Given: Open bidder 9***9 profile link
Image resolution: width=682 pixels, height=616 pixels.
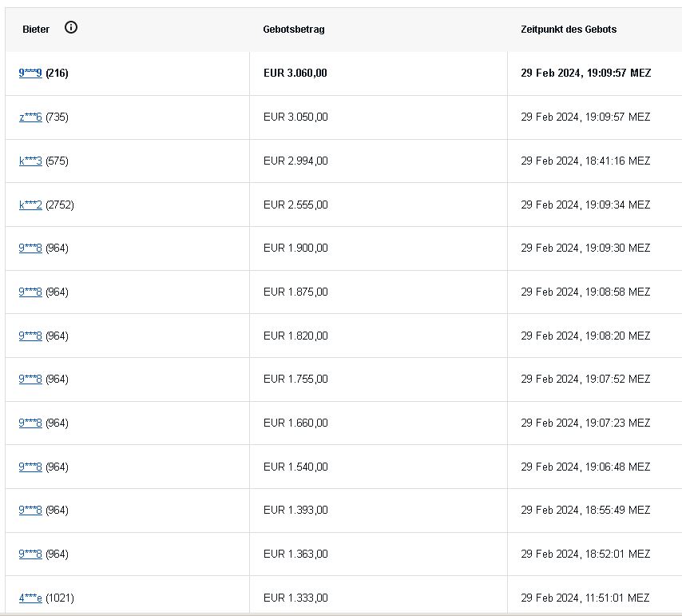Looking at the screenshot, I should click(30, 73).
